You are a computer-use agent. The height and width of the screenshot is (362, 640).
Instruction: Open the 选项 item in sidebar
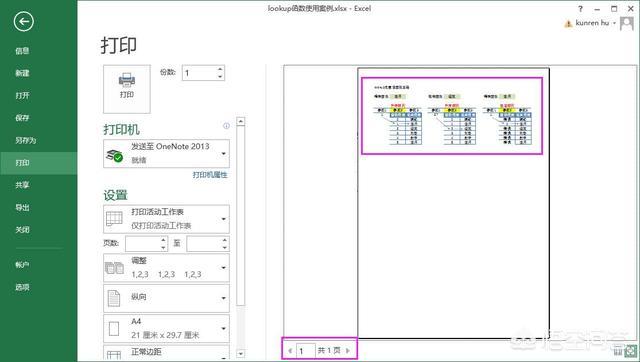pyautogui.click(x=22, y=287)
